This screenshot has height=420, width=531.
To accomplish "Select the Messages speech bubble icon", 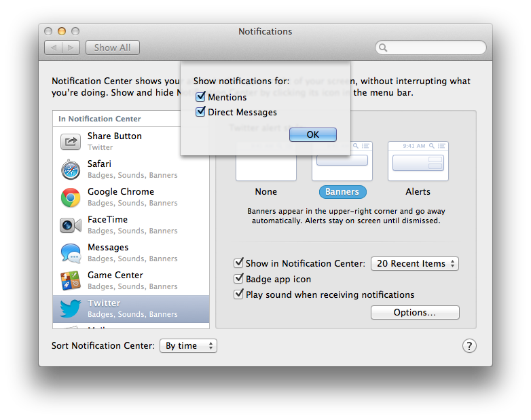I will coord(71,253).
